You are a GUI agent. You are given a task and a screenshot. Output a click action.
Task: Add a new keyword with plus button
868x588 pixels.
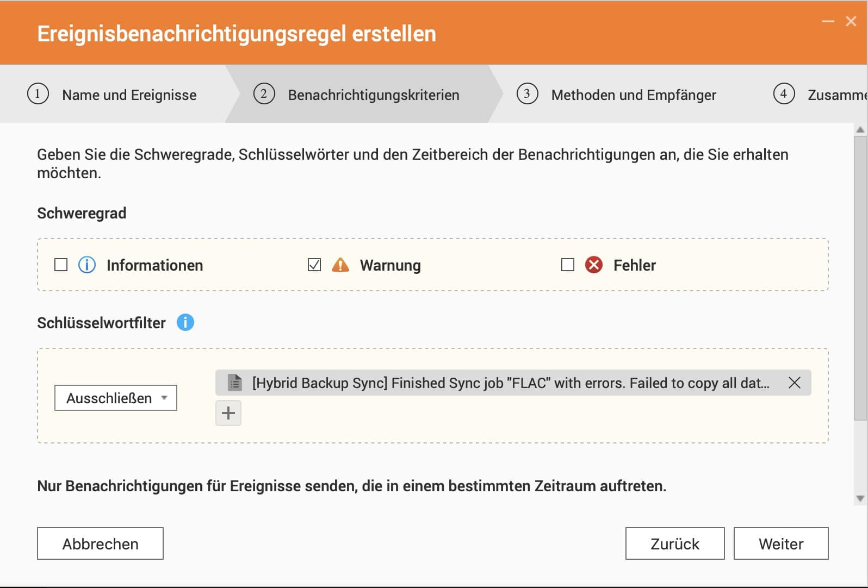tap(228, 413)
